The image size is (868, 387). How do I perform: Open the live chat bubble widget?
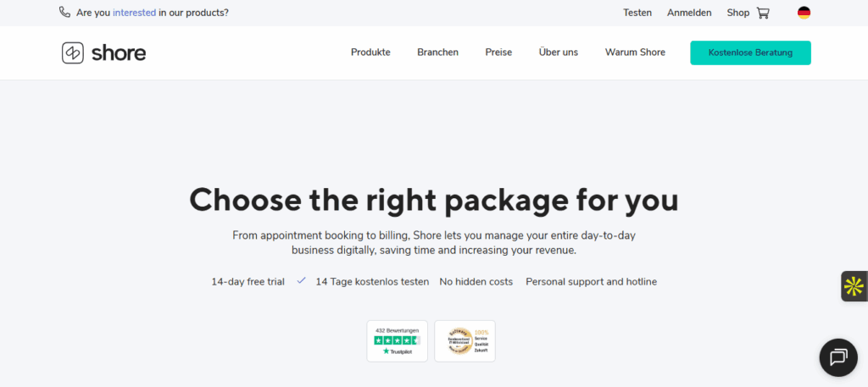point(838,357)
